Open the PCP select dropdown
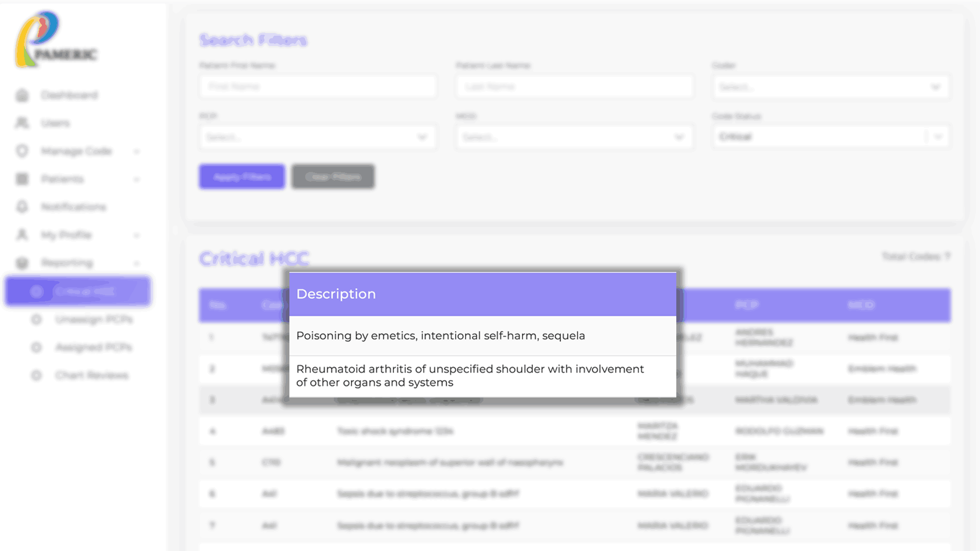This screenshot has height=551, width=980. 317,137
